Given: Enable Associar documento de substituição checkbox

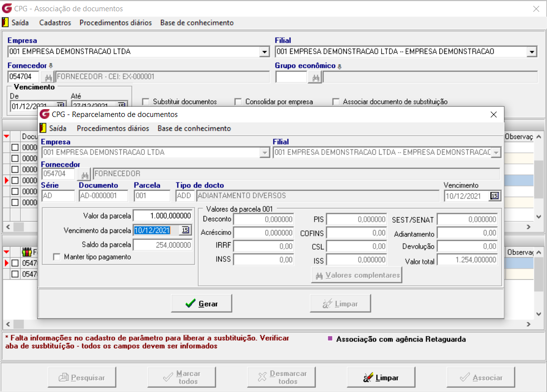Looking at the screenshot, I should pos(336,102).
